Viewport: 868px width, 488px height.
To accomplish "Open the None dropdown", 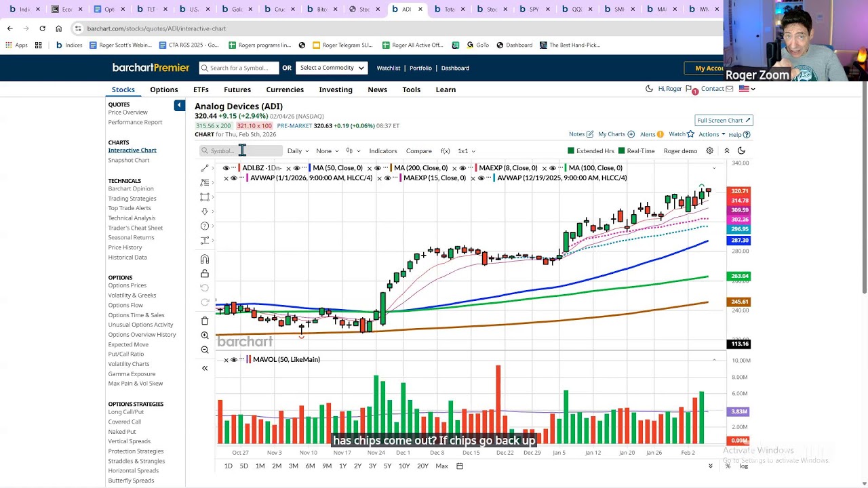I will pos(327,151).
